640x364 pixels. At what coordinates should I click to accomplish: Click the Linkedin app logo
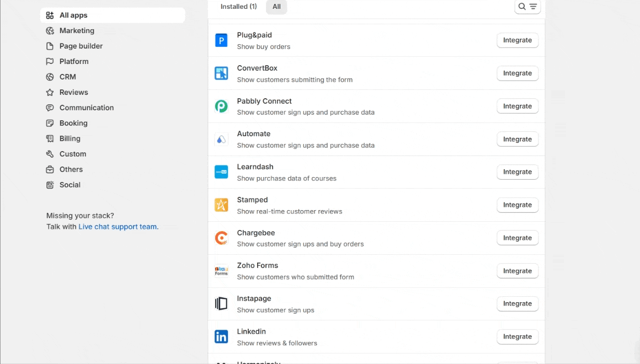[221, 336]
